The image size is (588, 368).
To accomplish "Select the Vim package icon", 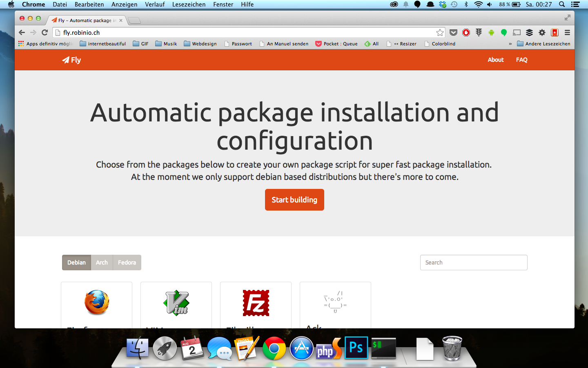I will [x=176, y=303].
